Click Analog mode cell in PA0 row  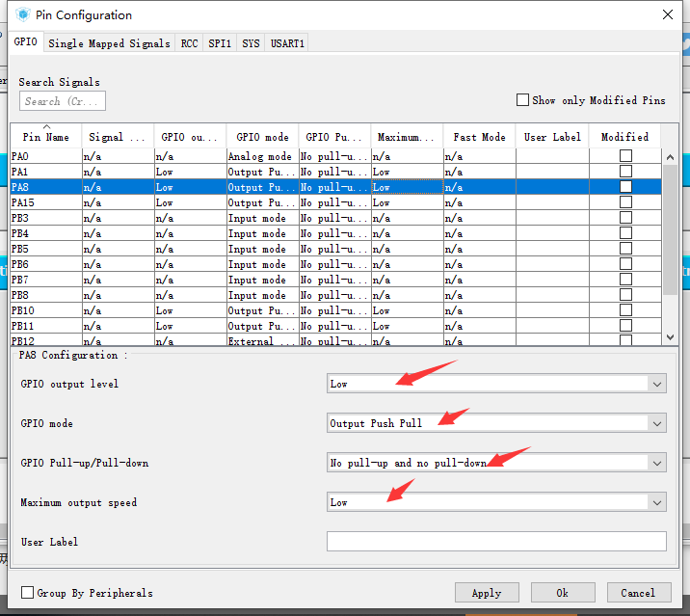(x=262, y=156)
